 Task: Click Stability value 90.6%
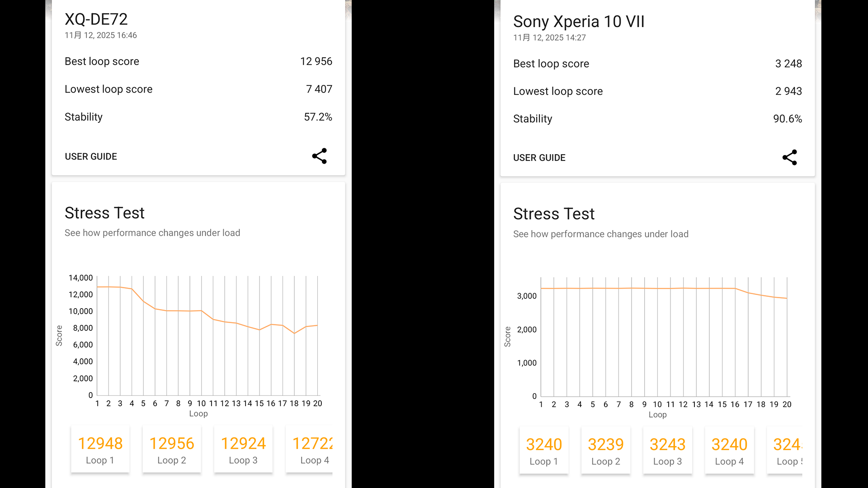pos(787,119)
